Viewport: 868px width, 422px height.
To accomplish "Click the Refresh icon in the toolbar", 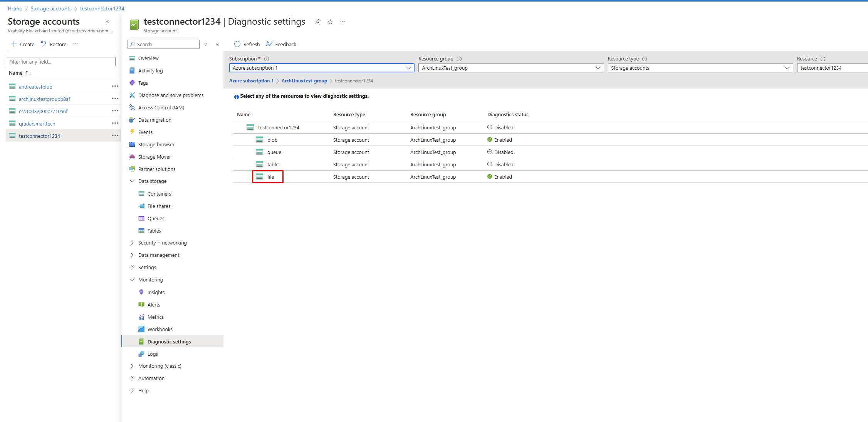I will [x=237, y=44].
